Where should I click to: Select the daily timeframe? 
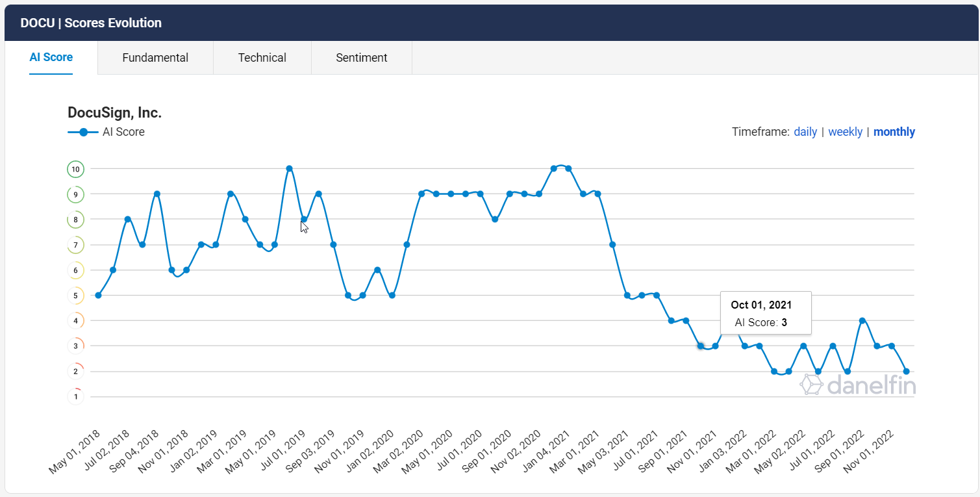click(805, 132)
